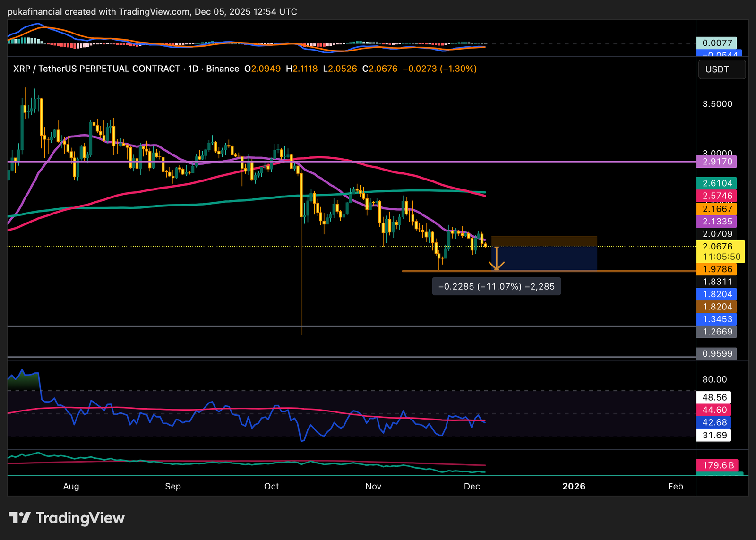Screen dimensions: 756x540
Task: Select the orange 1.9786 support level label
Action: click(717, 269)
